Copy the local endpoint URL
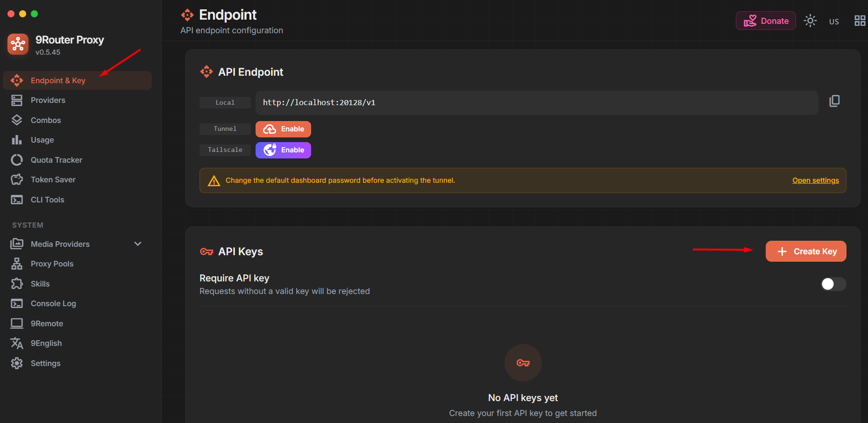Screen dimensions: 868x423 click(x=834, y=101)
